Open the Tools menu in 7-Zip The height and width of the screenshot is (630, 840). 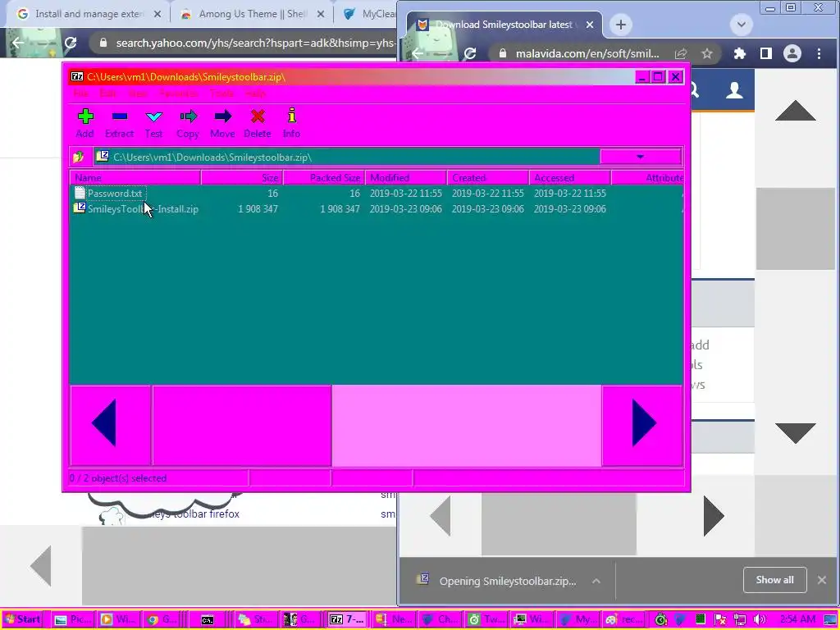[221, 94]
